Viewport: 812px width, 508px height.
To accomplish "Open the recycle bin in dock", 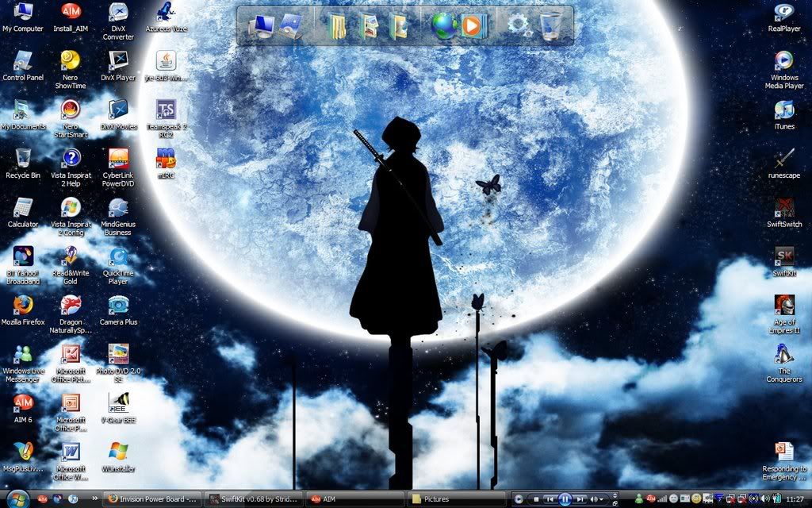I will [552, 26].
